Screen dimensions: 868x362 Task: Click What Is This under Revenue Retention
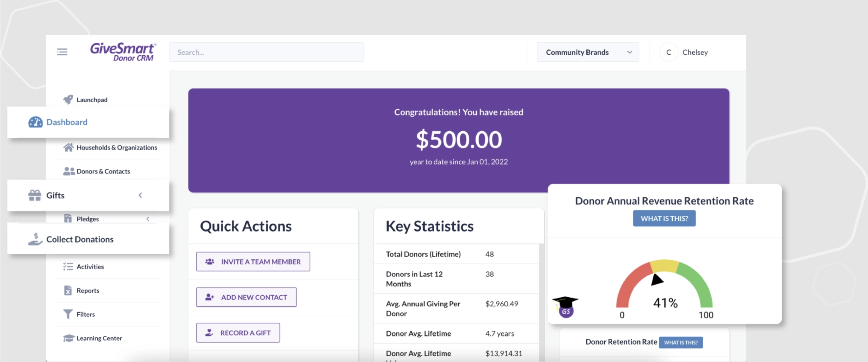pyautogui.click(x=664, y=218)
